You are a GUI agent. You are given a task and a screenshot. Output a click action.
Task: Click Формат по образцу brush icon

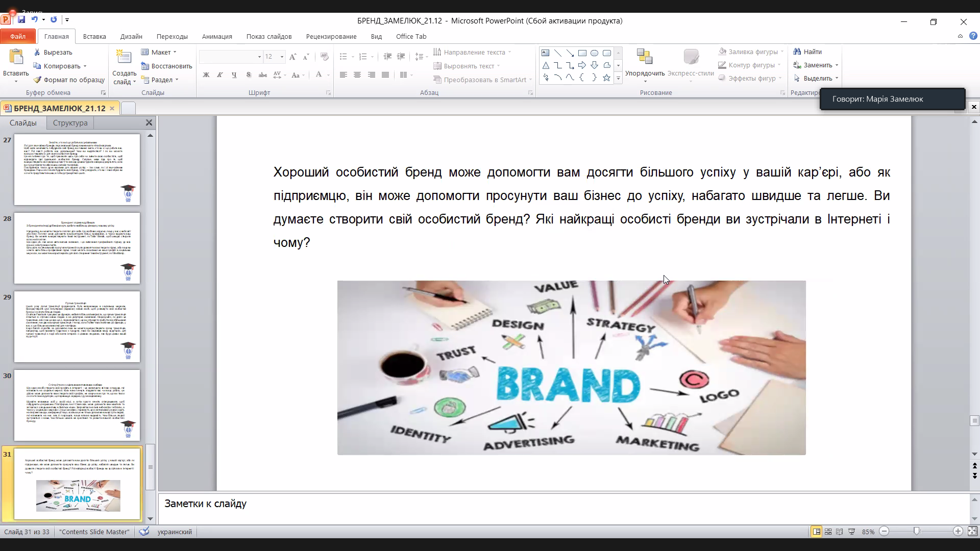[x=37, y=80]
